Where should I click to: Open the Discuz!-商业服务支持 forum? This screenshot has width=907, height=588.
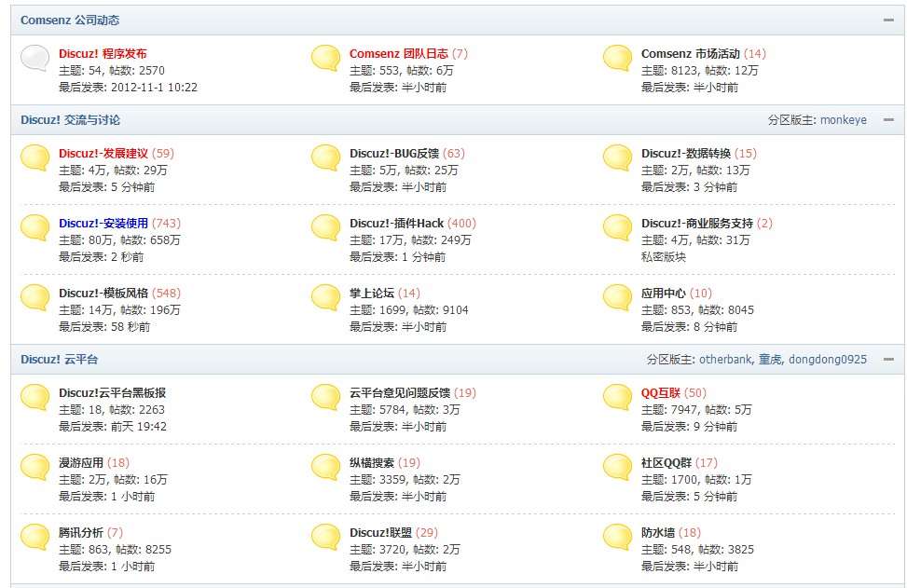pyautogui.click(x=697, y=223)
